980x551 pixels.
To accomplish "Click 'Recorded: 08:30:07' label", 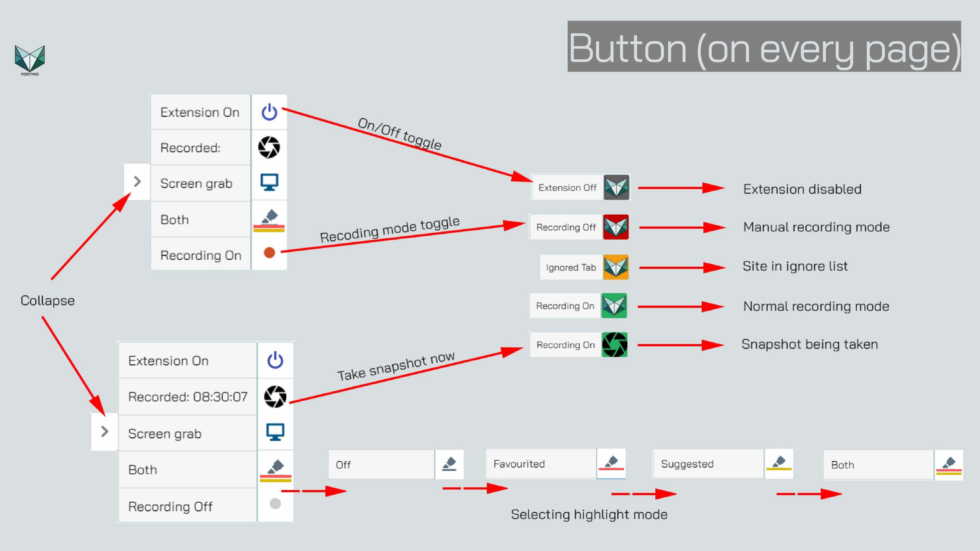I will [188, 397].
